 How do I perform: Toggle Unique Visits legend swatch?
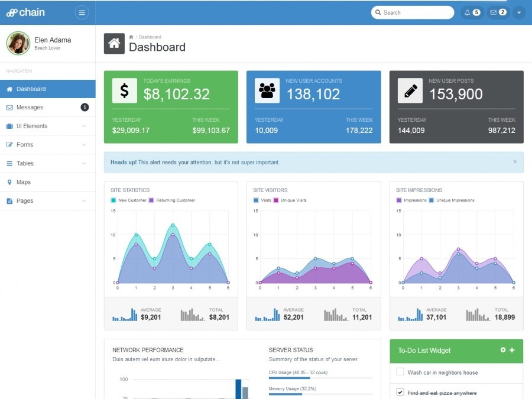pyautogui.click(x=276, y=200)
